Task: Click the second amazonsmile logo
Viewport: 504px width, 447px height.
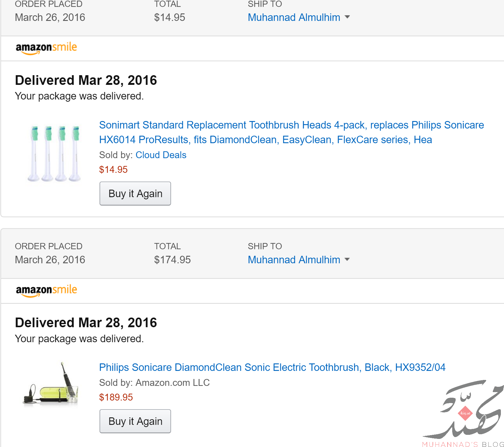Action: [x=46, y=290]
